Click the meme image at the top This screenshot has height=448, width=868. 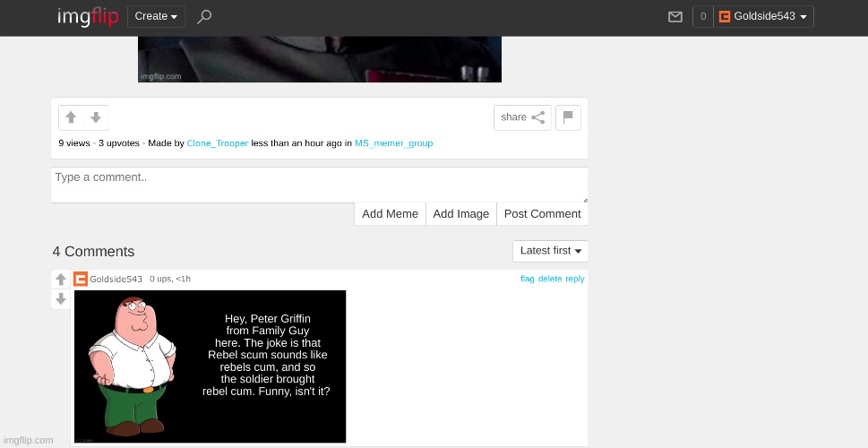[320, 59]
